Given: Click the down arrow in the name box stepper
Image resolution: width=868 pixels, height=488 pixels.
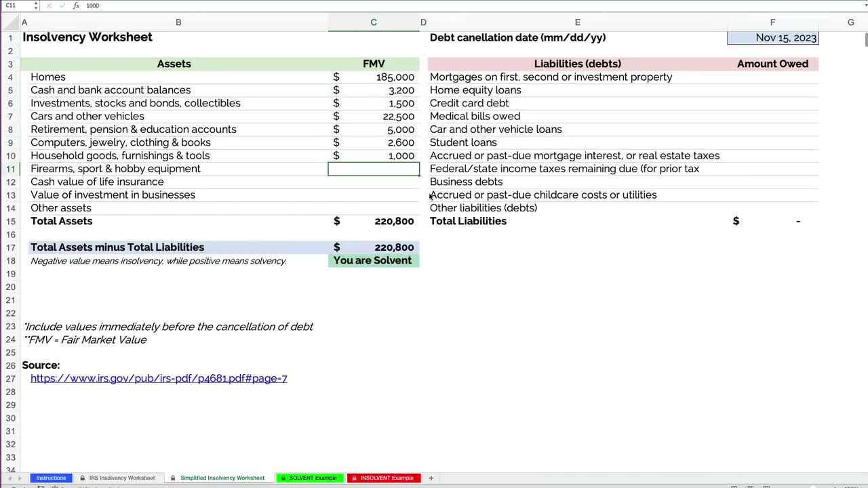Looking at the screenshot, I should 35,7.
